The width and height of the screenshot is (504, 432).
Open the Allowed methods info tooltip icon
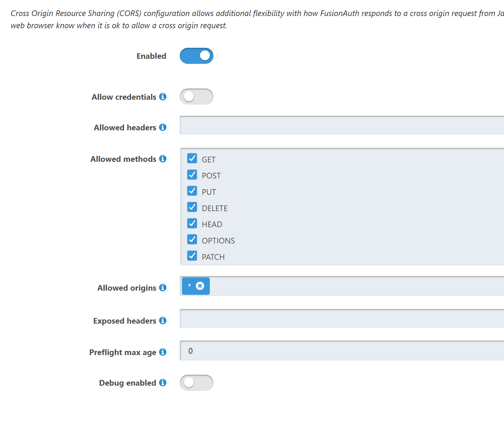(163, 159)
